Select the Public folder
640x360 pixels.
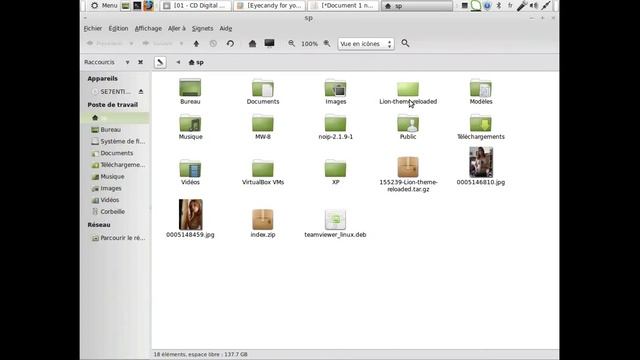pos(408,123)
